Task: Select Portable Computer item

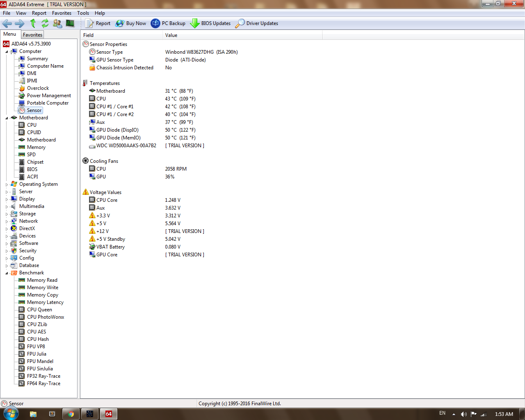Action: [x=48, y=103]
